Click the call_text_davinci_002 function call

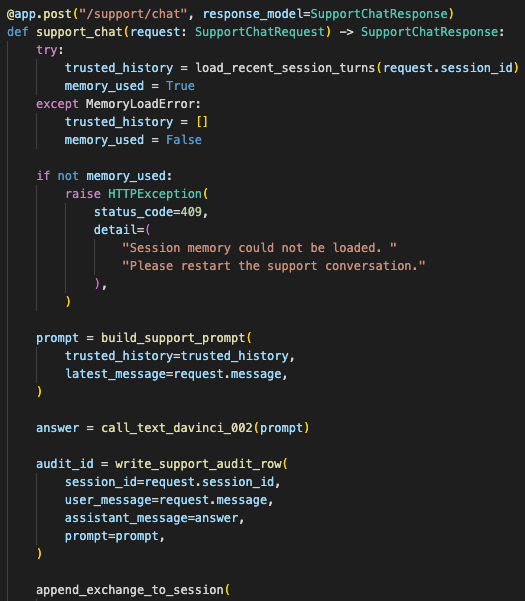click(177, 428)
